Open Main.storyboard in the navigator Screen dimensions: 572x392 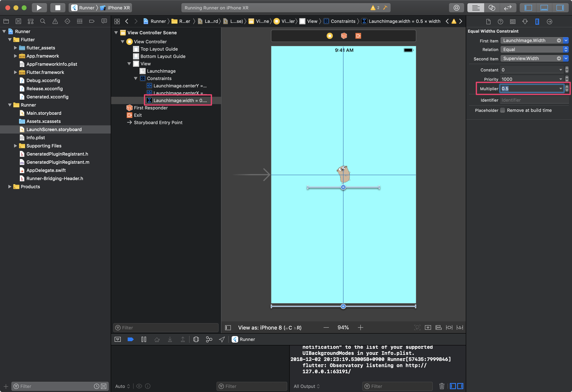tap(44, 113)
